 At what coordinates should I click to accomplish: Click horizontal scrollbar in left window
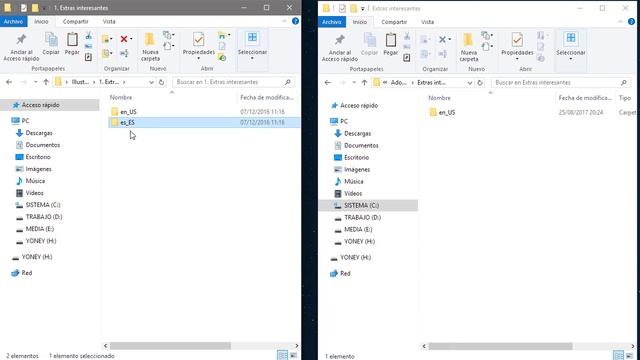tap(170, 346)
